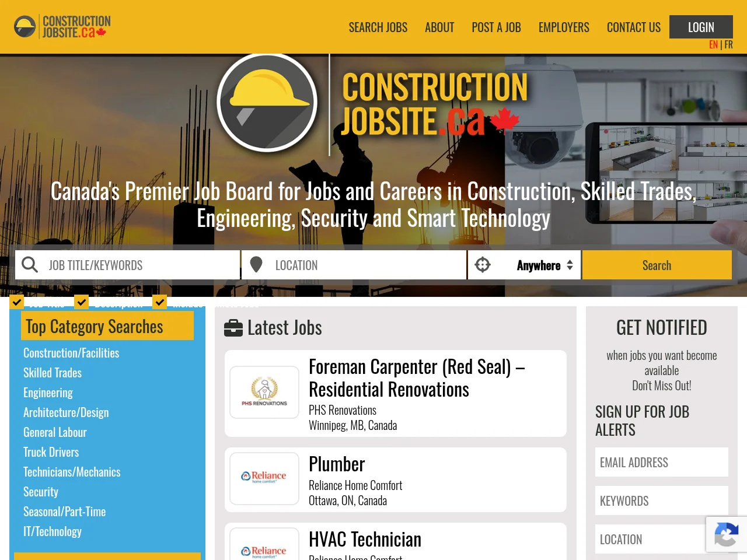The height and width of the screenshot is (560, 747).
Task: Click the magnifier icon in keyword field
Action: pos(30,265)
